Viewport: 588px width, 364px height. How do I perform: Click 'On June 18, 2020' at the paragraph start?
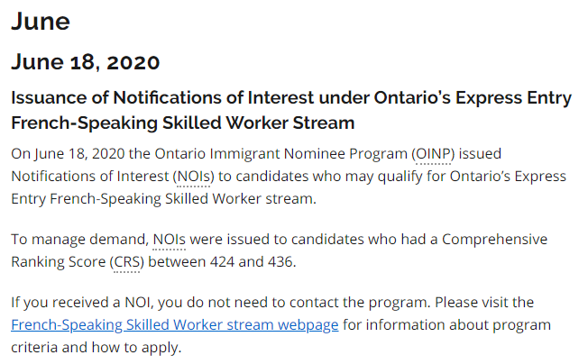coord(68,153)
